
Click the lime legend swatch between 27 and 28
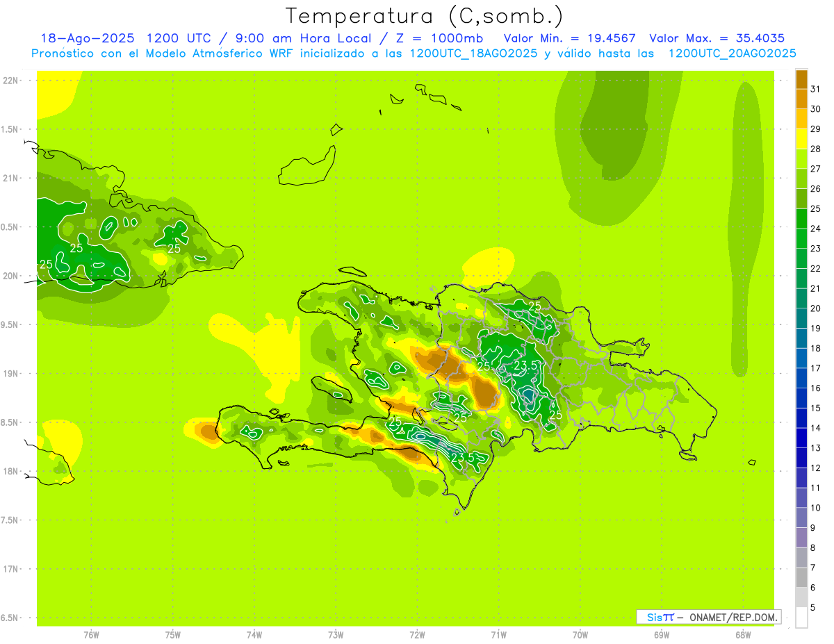pyautogui.click(x=801, y=159)
